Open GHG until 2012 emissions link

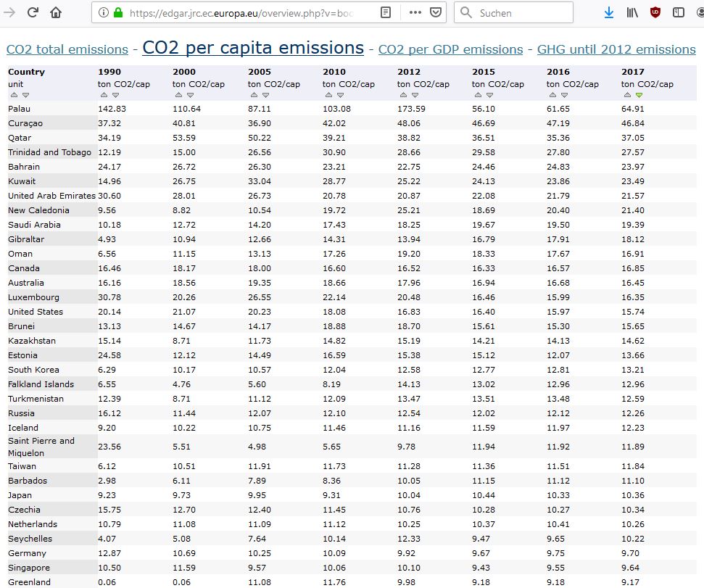(x=616, y=49)
